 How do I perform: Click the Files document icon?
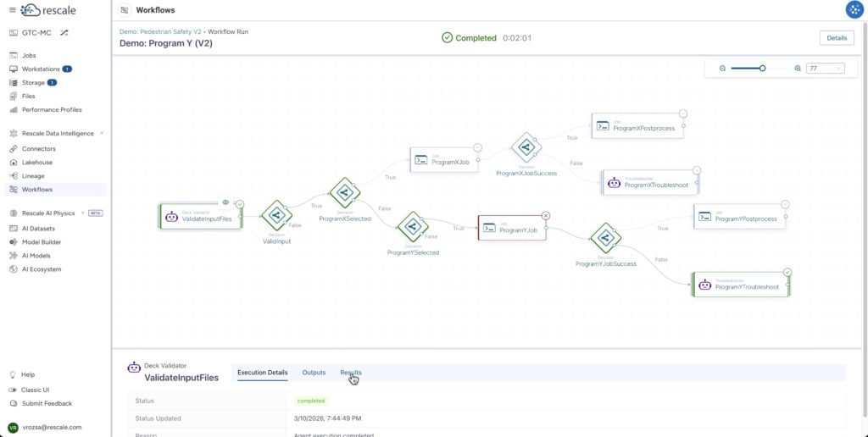click(14, 97)
